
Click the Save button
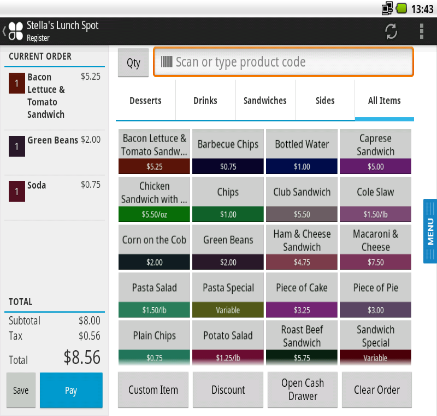21,390
